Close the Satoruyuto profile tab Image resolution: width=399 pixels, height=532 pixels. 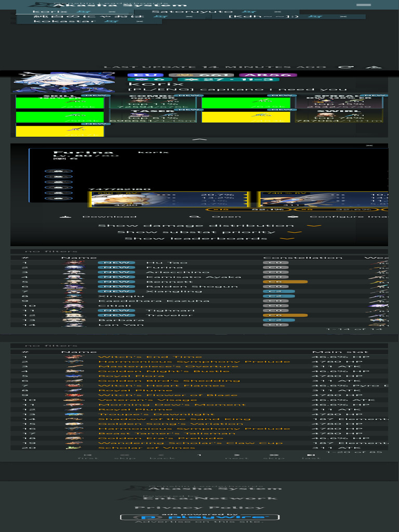pyautogui.click(x=277, y=11)
